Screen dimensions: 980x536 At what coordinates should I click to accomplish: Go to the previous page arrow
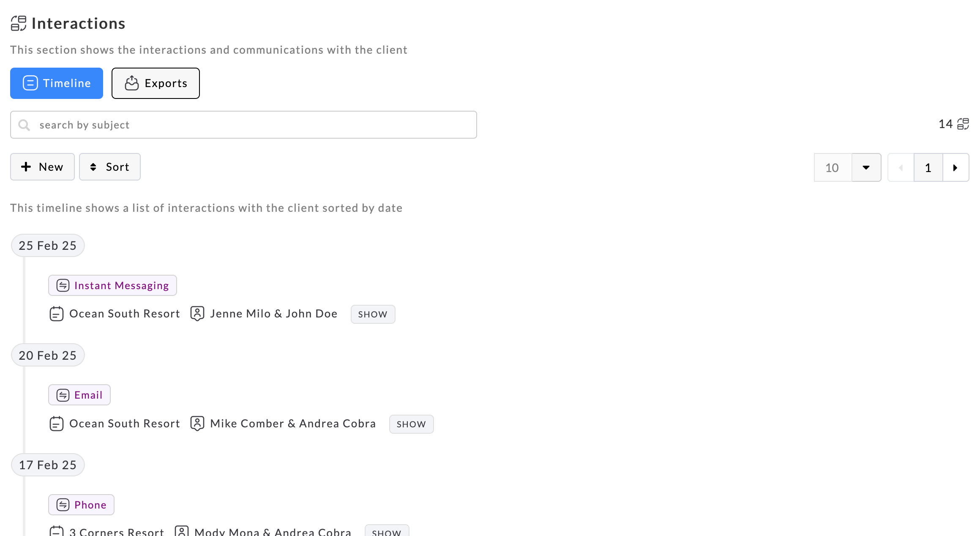[901, 168]
